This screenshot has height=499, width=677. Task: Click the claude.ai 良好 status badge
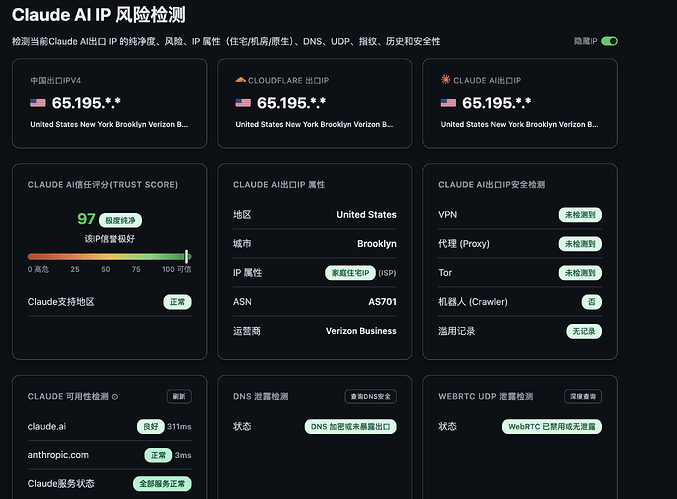tap(151, 426)
